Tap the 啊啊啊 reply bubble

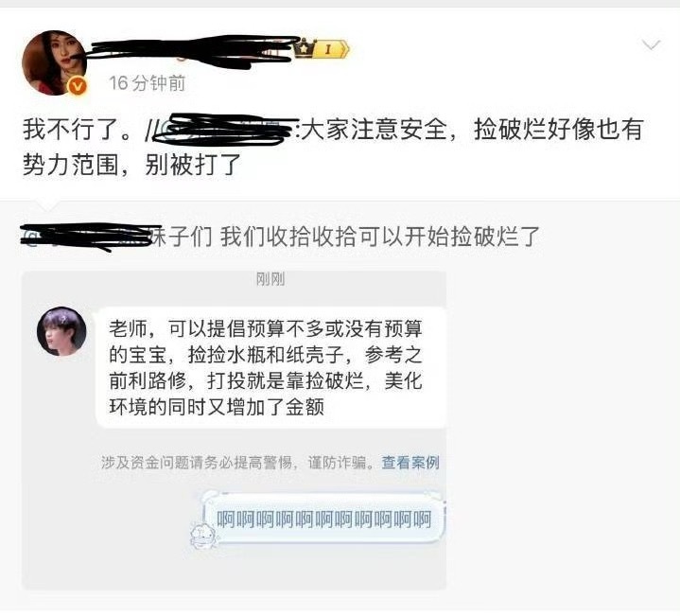click(324, 519)
